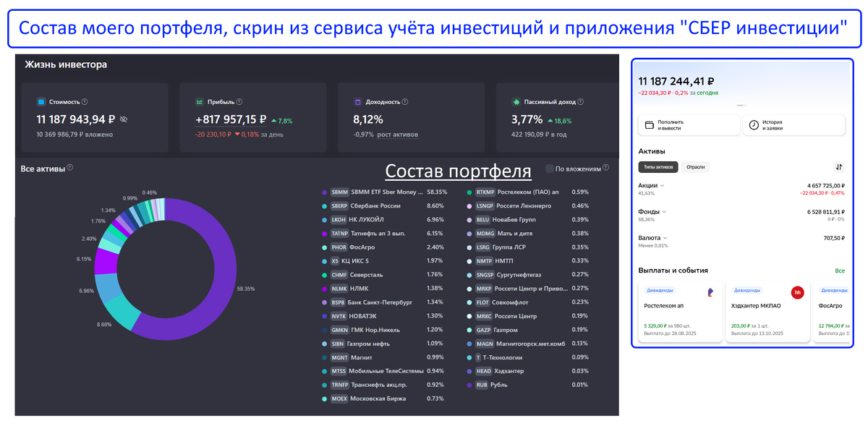Click the sort arrows icon in Активы

(839, 167)
